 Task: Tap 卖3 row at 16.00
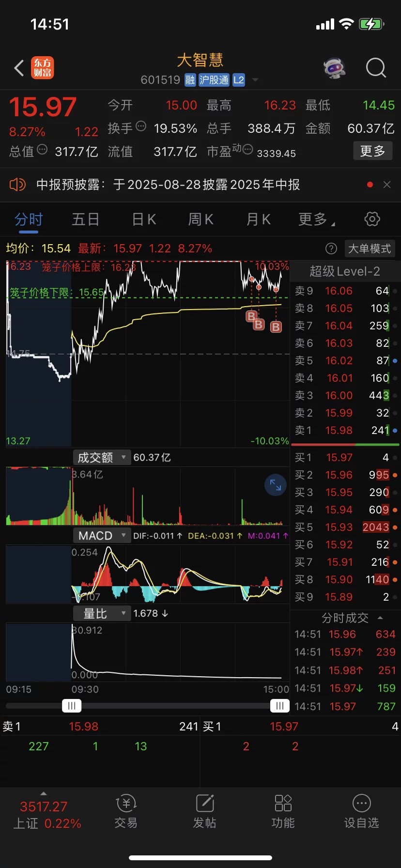coord(345,395)
